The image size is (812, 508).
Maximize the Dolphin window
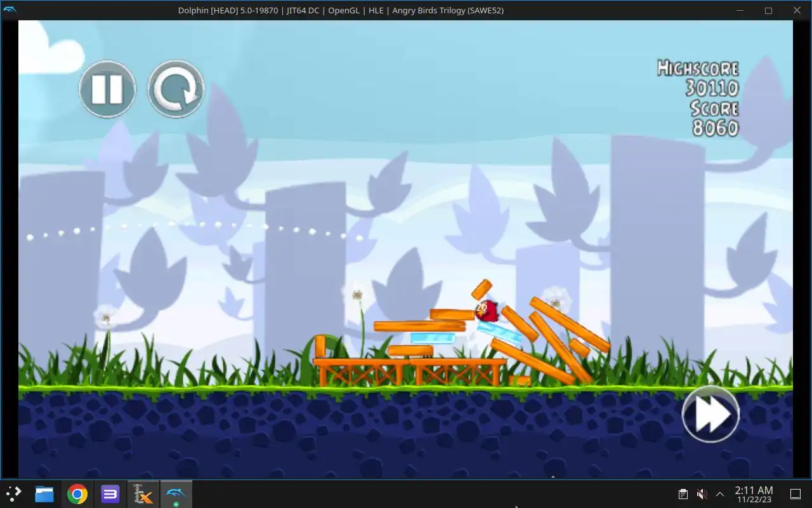(x=768, y=10)
